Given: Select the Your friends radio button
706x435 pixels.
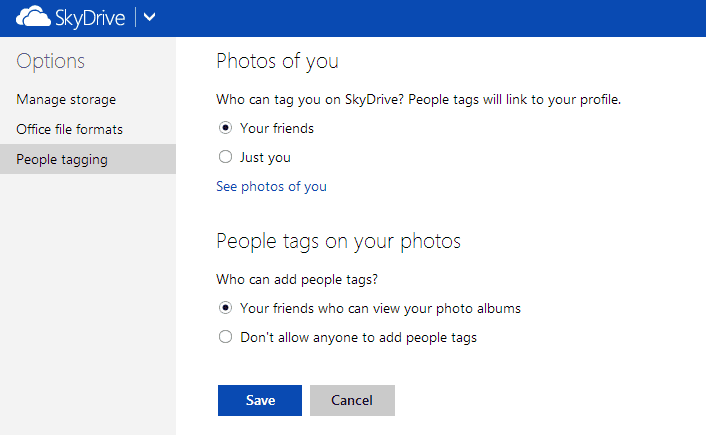Looking at the screenshot, I should [x=225, y=128].
